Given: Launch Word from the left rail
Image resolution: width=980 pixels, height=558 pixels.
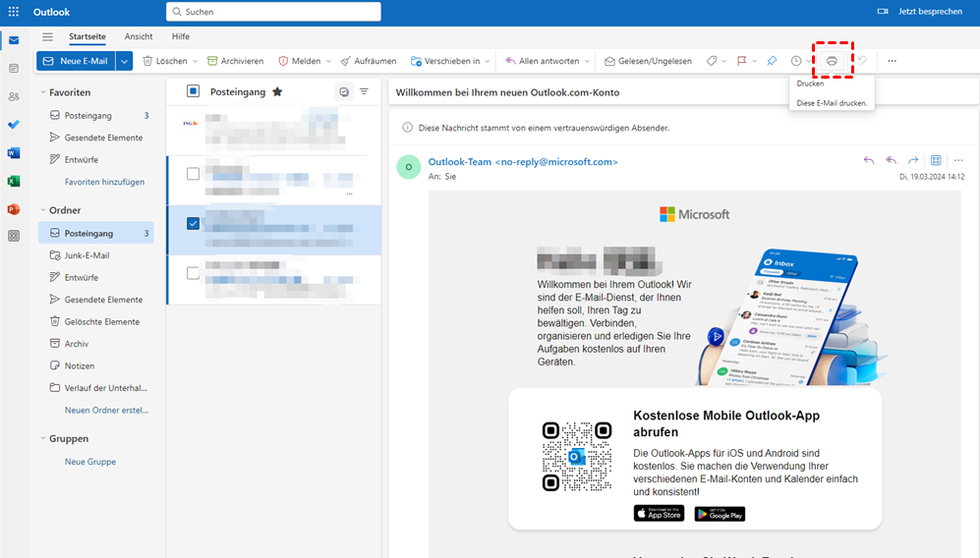Looking at the screenshot, I should (x=14, y=152).
